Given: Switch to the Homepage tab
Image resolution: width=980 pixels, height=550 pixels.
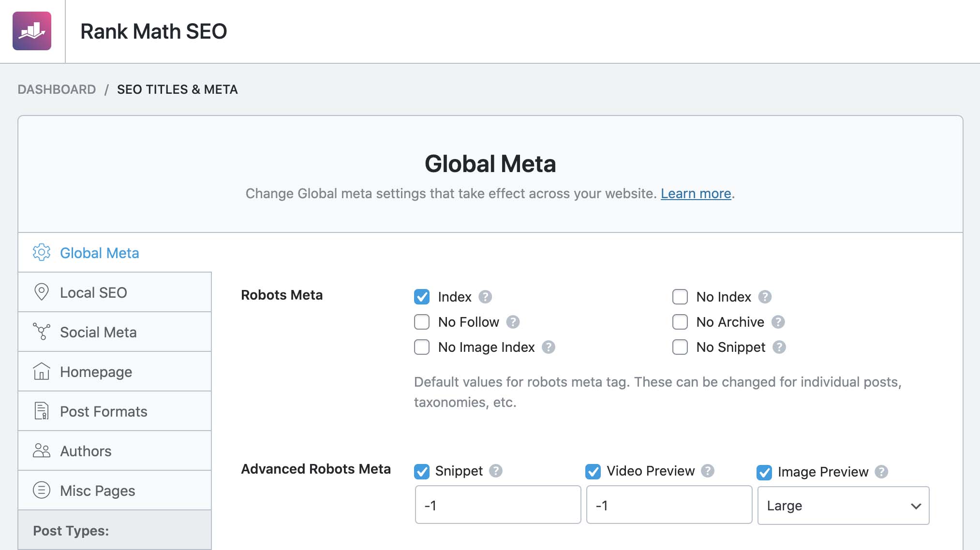Looking at the screenshot, I should (x=115, y=371).
